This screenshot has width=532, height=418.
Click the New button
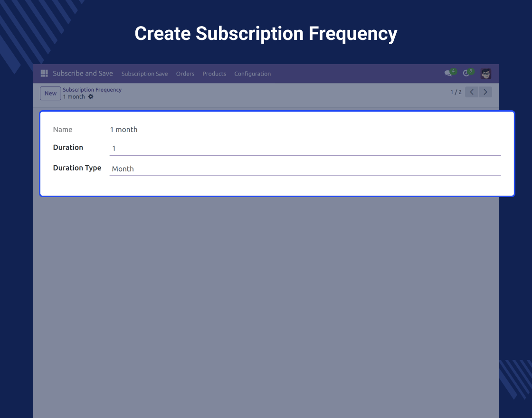(50, 93)
